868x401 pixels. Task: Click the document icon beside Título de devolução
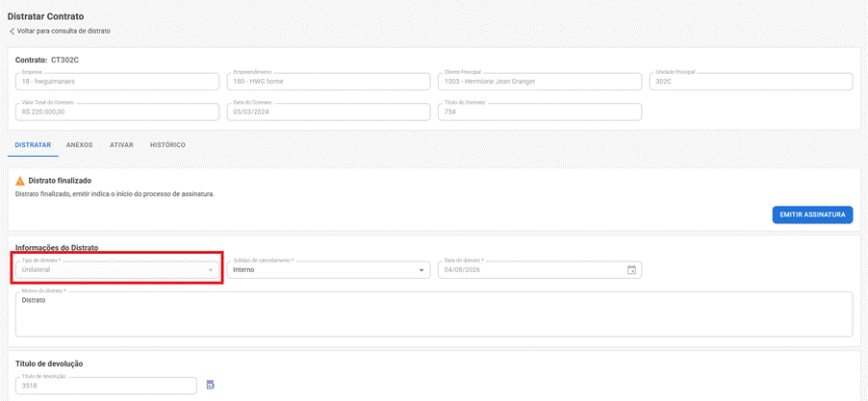pos(211,385)
